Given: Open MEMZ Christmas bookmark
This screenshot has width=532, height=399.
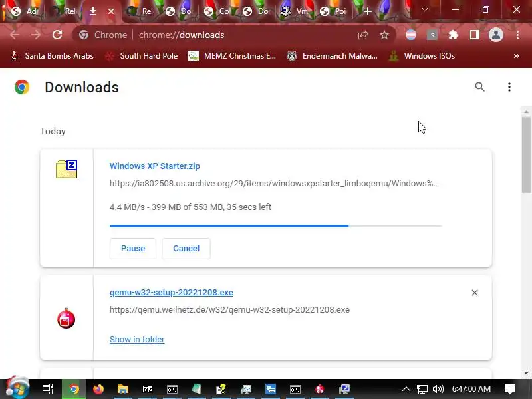Looking at the screenshot, I should click(x=232, y=56).
